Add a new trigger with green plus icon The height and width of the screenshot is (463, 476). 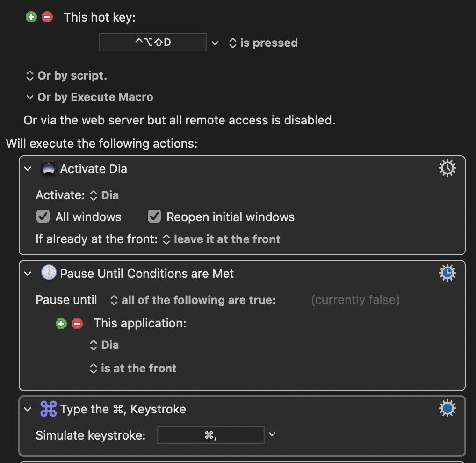(x=31, y=17)
